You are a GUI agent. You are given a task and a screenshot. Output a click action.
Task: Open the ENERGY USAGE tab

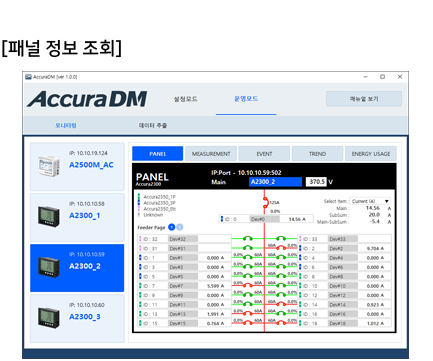pyautogui.click(x=371, y=154)
